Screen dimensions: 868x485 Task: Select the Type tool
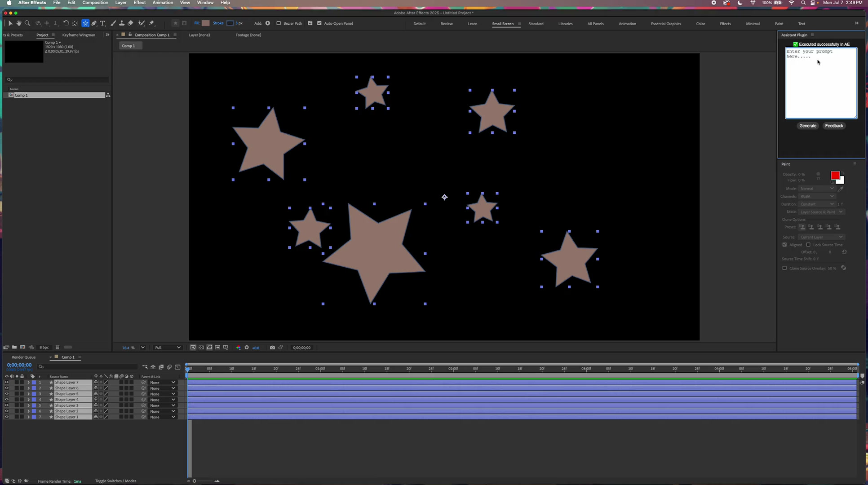pos(102,23)
